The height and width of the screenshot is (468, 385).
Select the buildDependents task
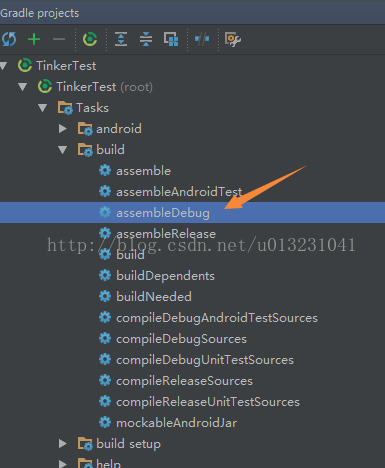[x=165, y=276]
